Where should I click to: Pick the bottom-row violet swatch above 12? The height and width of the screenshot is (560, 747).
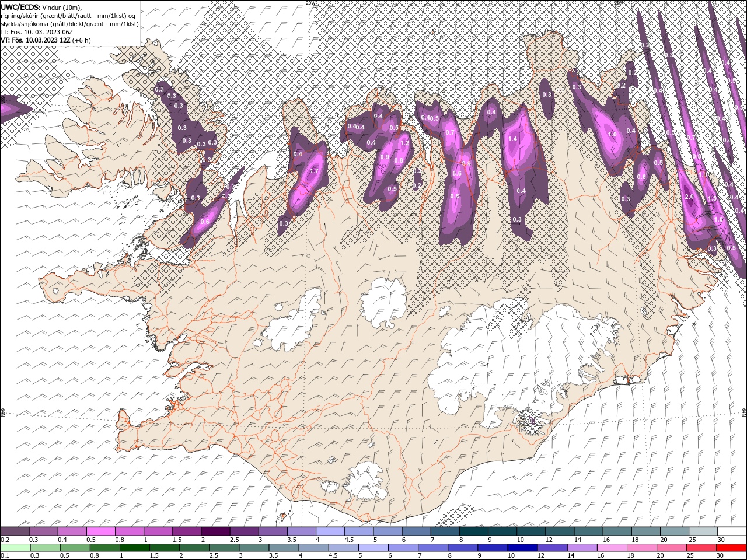pyautogui.click(x=552, y=548)
